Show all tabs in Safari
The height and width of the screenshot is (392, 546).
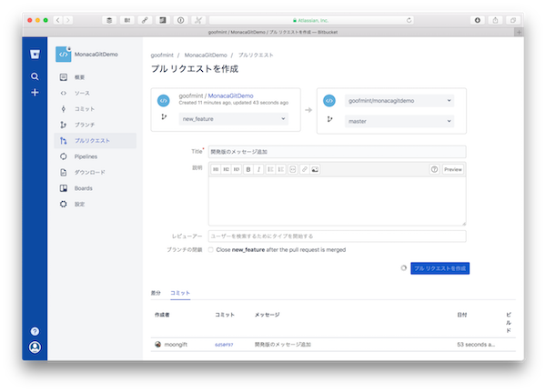click(x=513, y=20)
